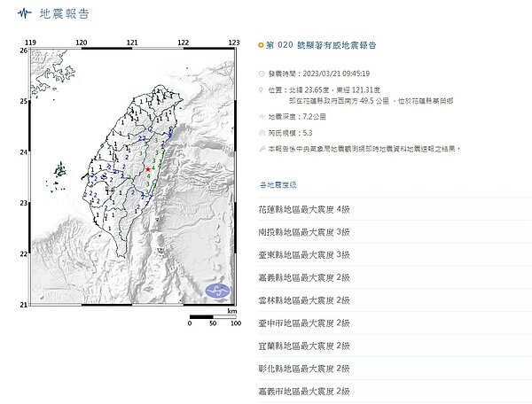Select the location text 北緯 23.65度
Image resolution: width=532 pixels, height=404 pixels.
[x=309, y=89]
